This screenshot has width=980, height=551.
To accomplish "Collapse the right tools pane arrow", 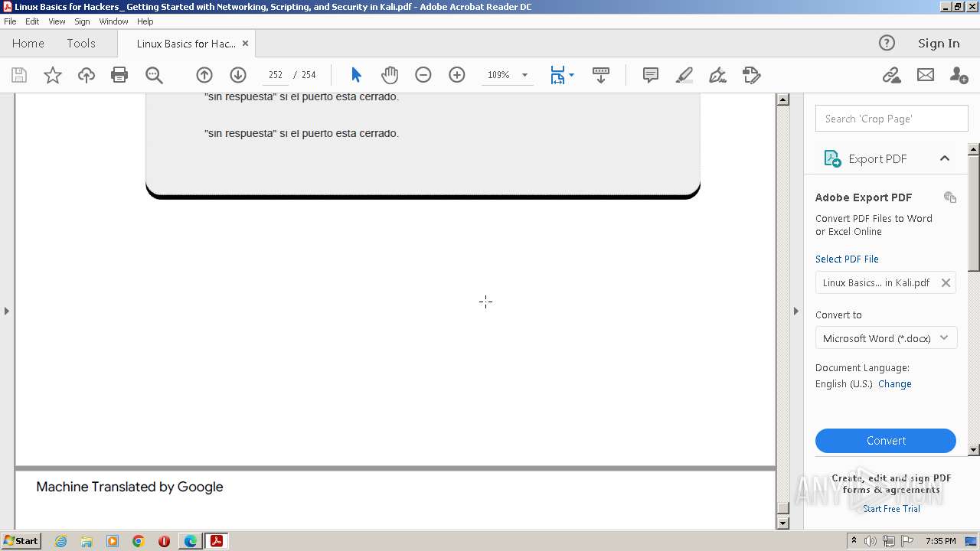I will coord(795,311).
